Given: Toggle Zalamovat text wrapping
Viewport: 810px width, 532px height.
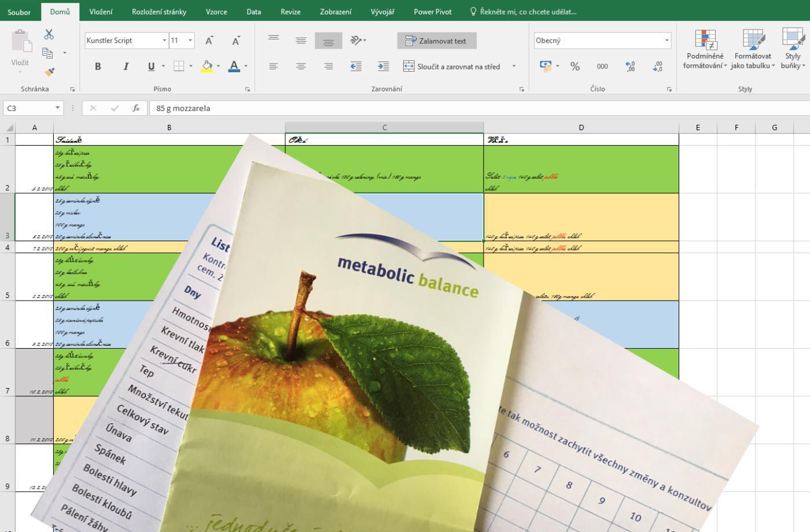Looking at the screenshot, I should 437,40.
